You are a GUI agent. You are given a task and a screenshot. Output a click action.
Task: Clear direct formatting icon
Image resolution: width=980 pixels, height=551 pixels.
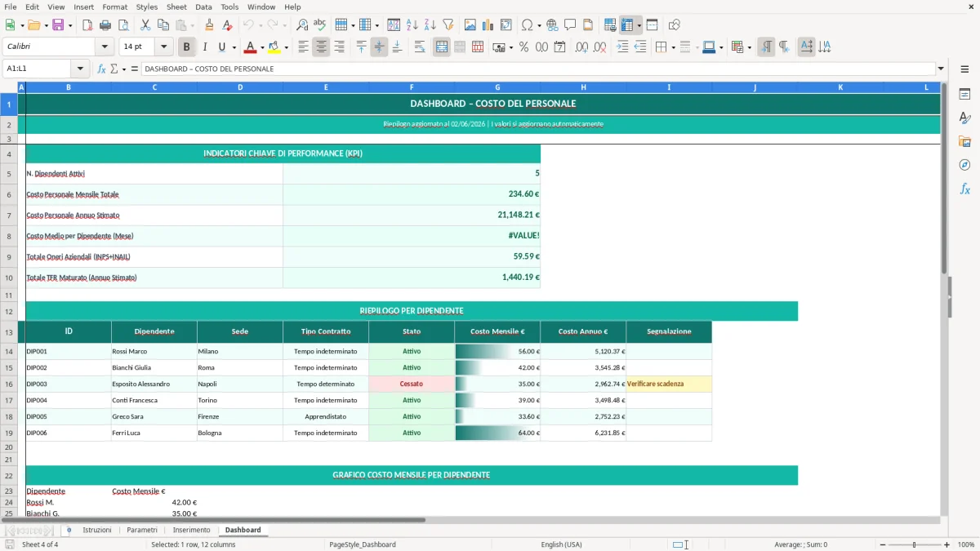click(x=228, y=25)
